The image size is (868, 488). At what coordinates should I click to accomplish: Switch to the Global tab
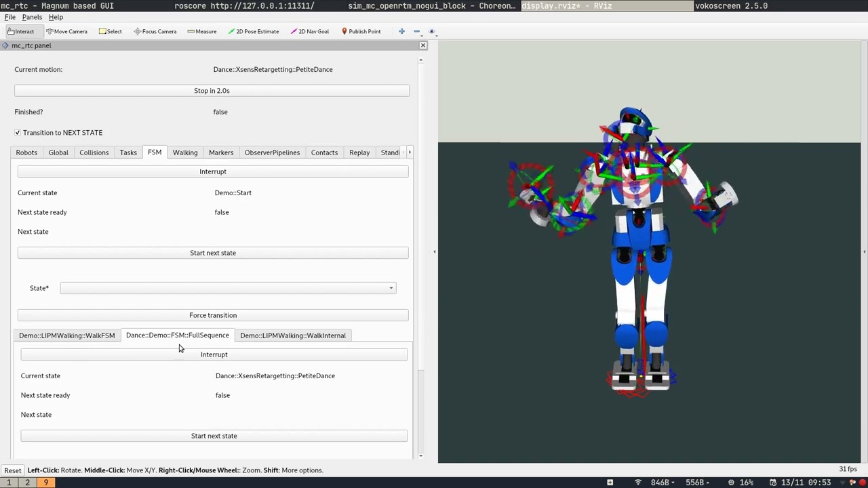[58, 152]
